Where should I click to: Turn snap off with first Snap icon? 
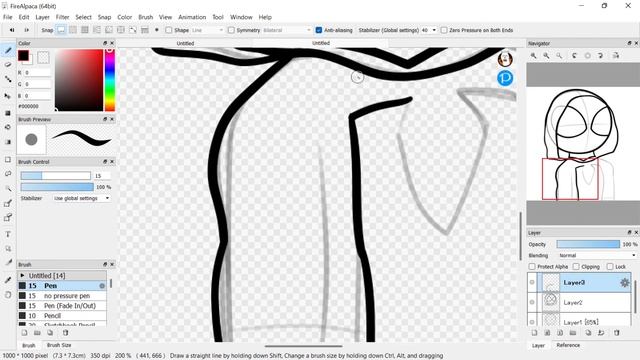(61, 30)
